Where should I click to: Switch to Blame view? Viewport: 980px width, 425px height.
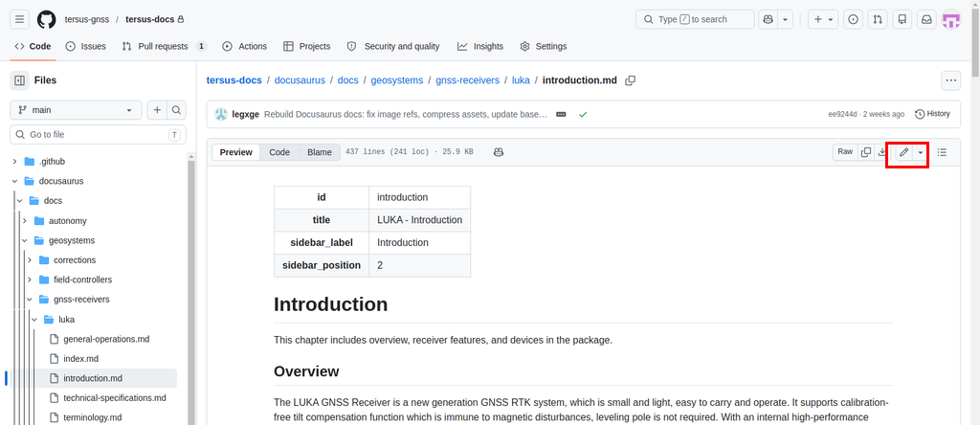coord(320,152)
